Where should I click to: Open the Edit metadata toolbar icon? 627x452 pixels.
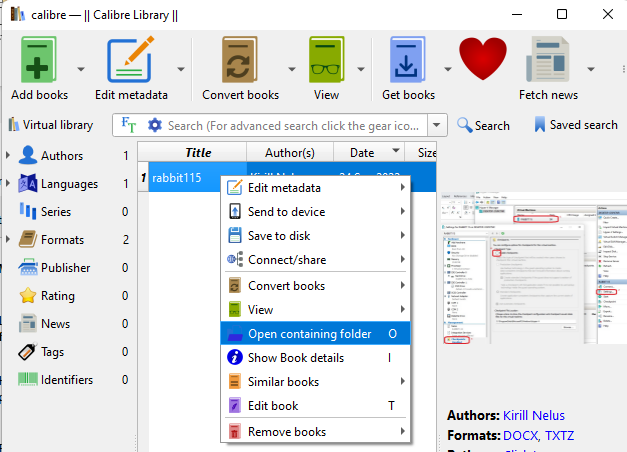(x=131, y=59)
